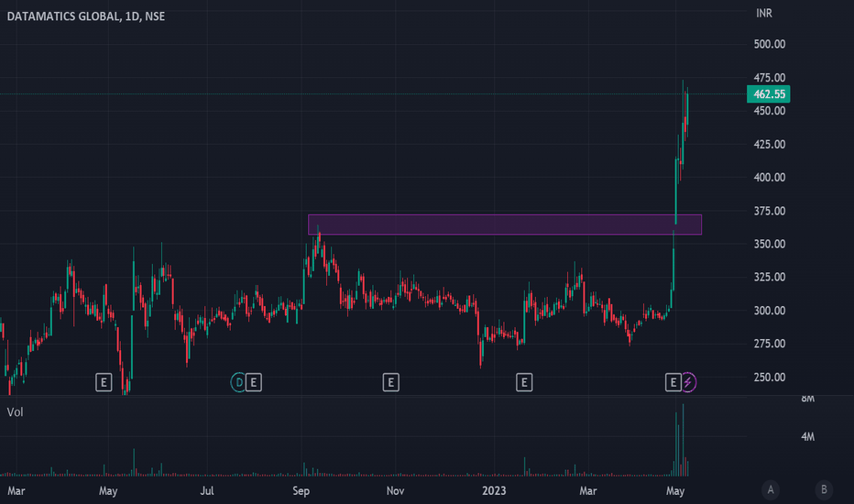The height and width of the screenshot is (504, 854).
Task: Click the INR currency label
Action: coord(763,13)
